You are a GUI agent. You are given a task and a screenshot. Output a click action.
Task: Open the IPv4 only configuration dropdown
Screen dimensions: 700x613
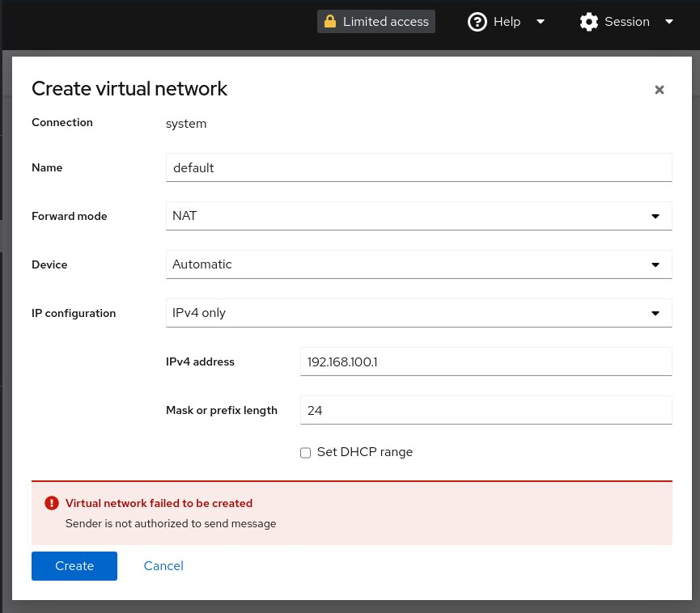418,313
